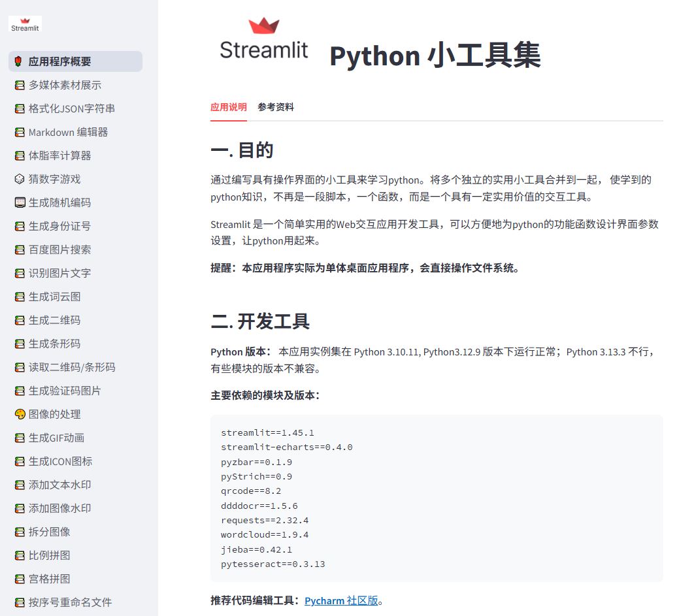Image resolution: width=679 pixels, height=616 pixels.
Task: Switch to the 参考资料 tab
Action: (275, 107)
